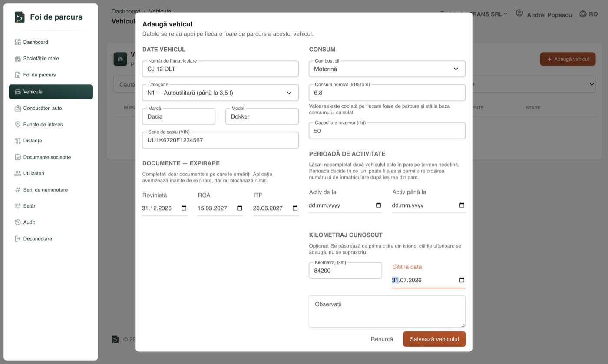Screen dimensions: 608x364
Task: Go to Dashboard in the sidebar
Action: (x=51, y=42)
